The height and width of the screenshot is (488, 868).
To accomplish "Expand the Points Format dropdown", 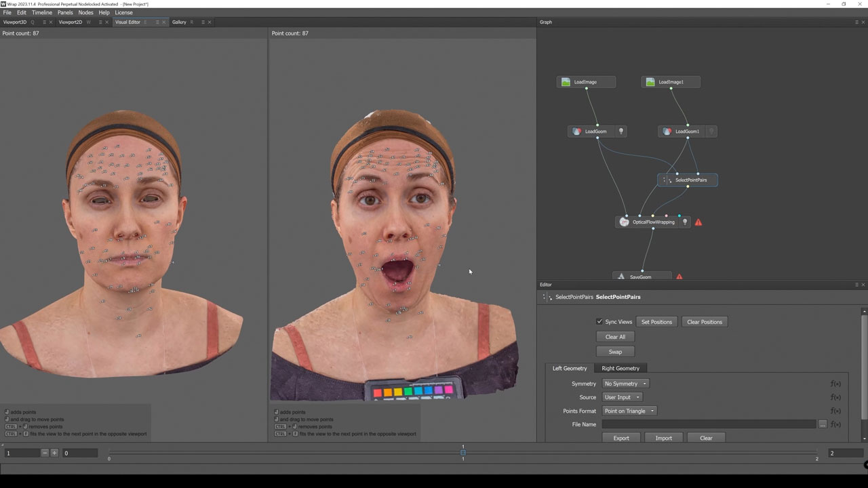I will click(629, 411).
